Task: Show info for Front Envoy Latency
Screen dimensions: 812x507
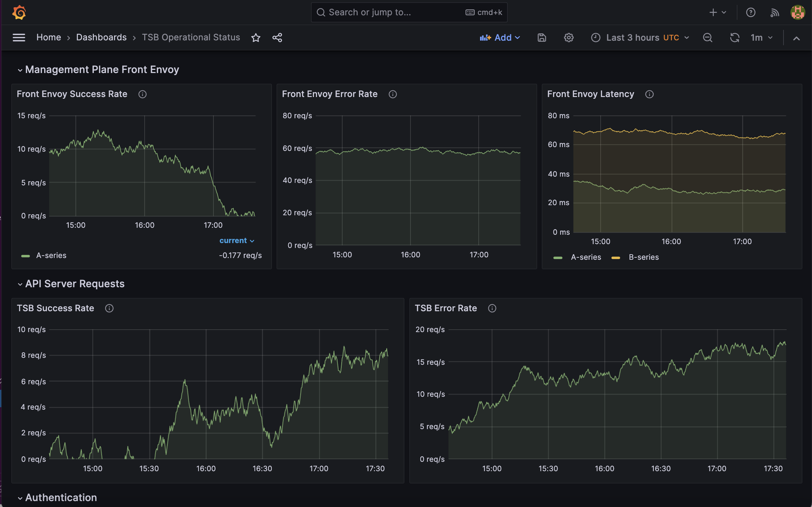Action: point(649,94)
